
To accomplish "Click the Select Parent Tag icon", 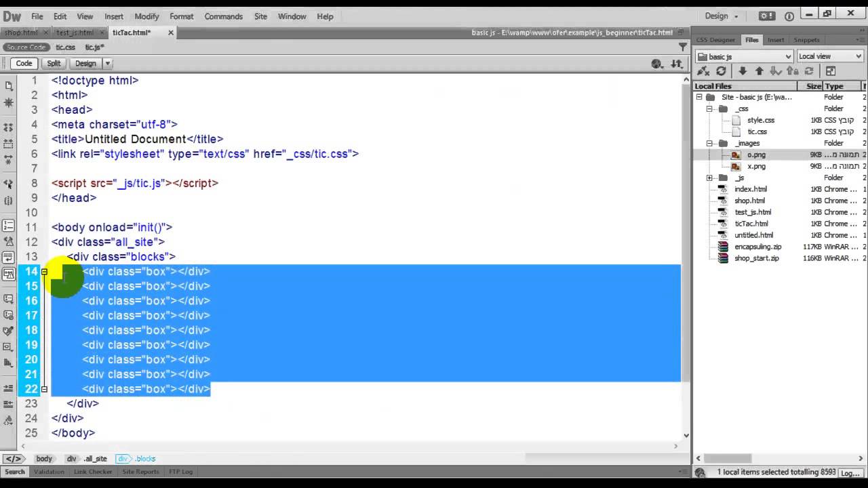I will 9,184.
